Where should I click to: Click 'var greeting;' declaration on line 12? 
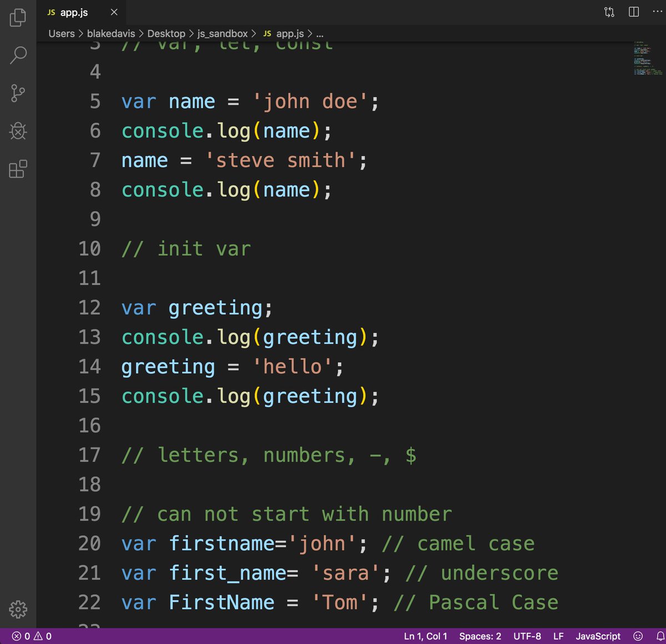pyautogui.click(x=197, y=308)
